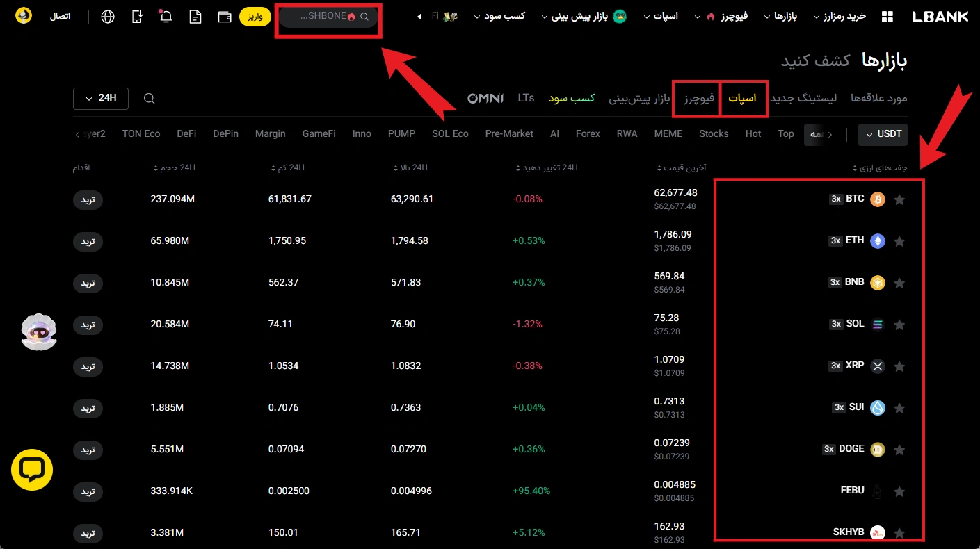Image resolution: width=980 pixels, height=549 pixels.
Task: Toggle the FEBU favorite star
Action: pyautogui.click(x=899, y=492)
